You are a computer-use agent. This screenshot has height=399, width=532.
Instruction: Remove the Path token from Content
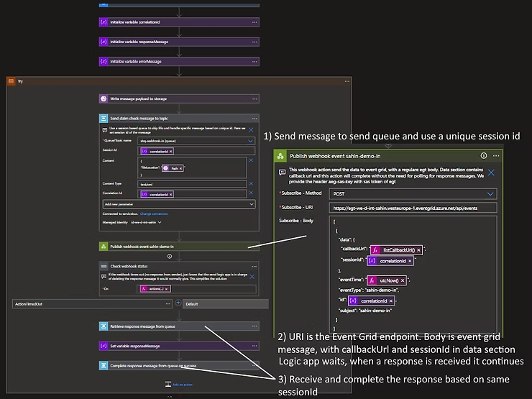pos(182,168)
